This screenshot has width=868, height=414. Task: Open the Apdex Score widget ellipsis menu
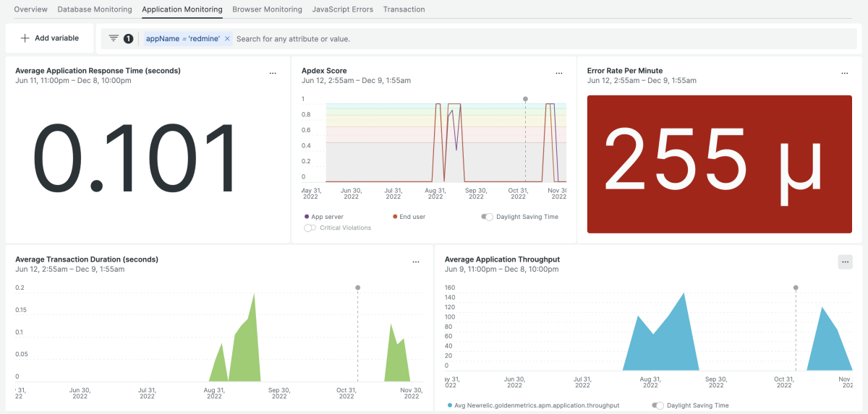(559, 73)
